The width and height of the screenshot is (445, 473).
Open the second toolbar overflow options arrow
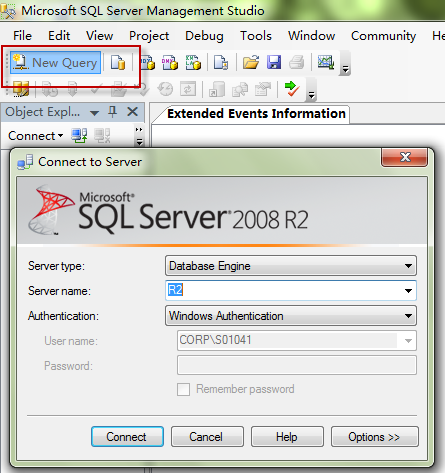point(311,89)
